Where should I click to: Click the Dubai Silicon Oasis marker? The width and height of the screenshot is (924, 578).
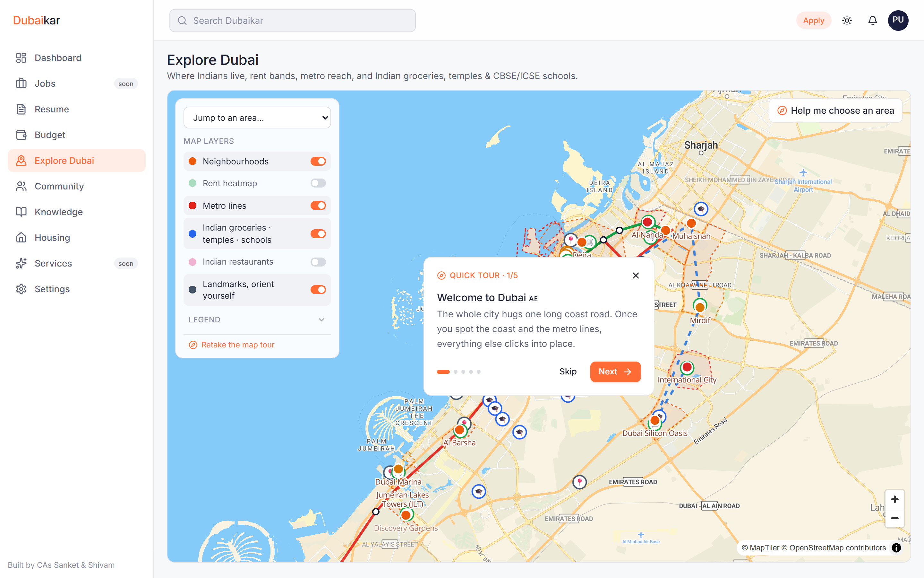pyautogui.click(x=655, y=421)
